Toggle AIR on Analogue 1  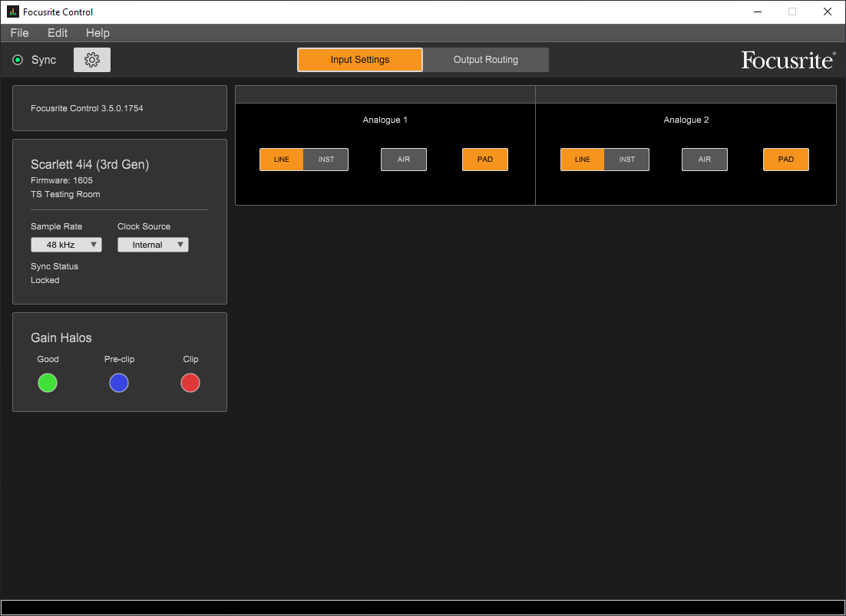coord(404,160)
